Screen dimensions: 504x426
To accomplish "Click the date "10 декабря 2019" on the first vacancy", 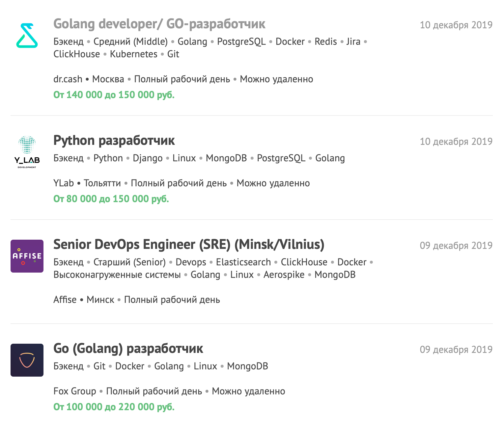I will [x=456, y=25].
